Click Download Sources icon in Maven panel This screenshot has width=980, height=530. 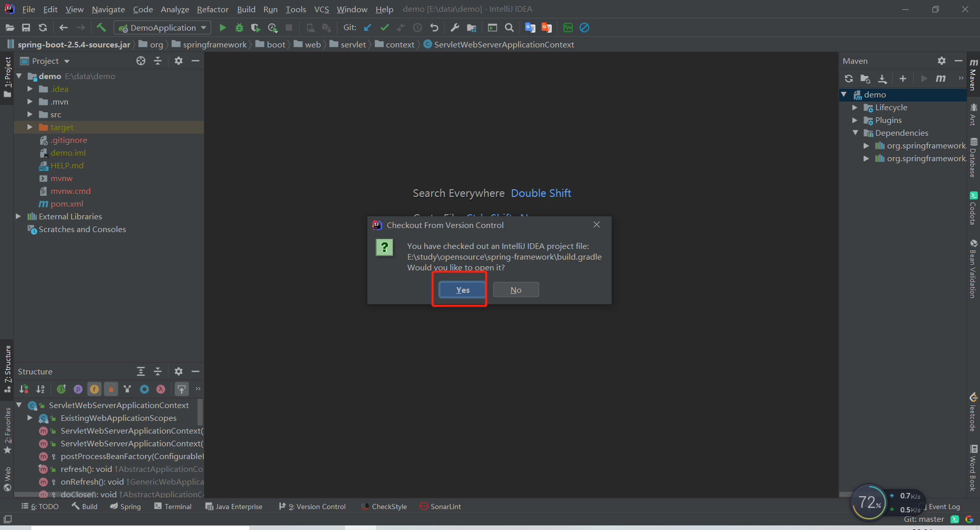pyautogui.click(x=882, y=79)
